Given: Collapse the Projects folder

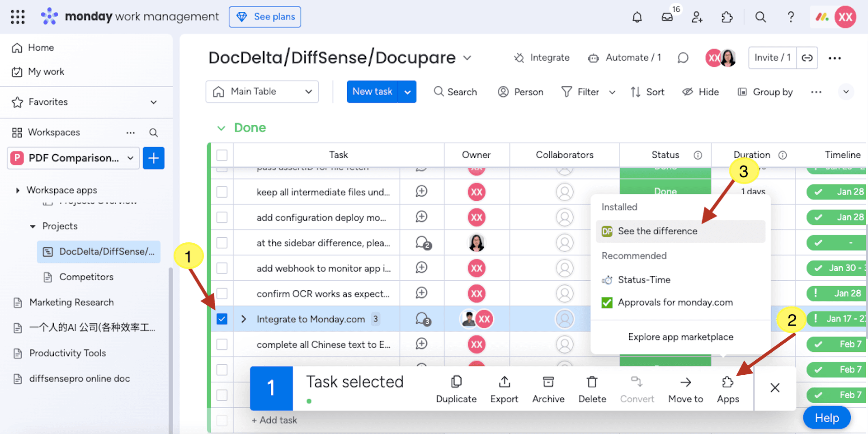Looking at the screenshot, I should 33,226.
